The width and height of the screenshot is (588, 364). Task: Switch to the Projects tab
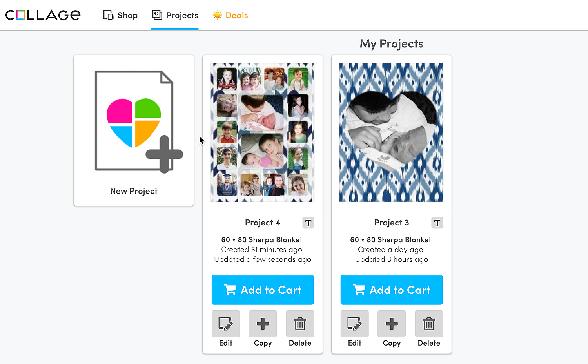click(175, 15)
